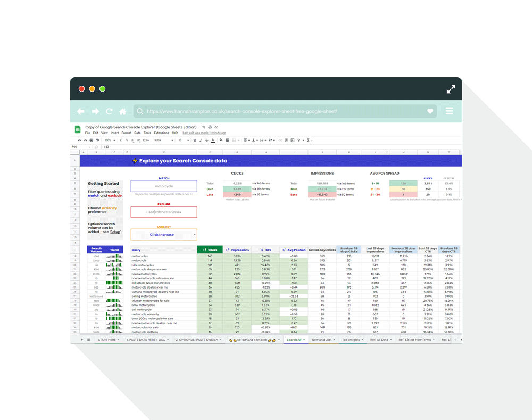The height and width of the screenshot is (420, 532).
Task: Format cell as currency
Action: (121, 140)
